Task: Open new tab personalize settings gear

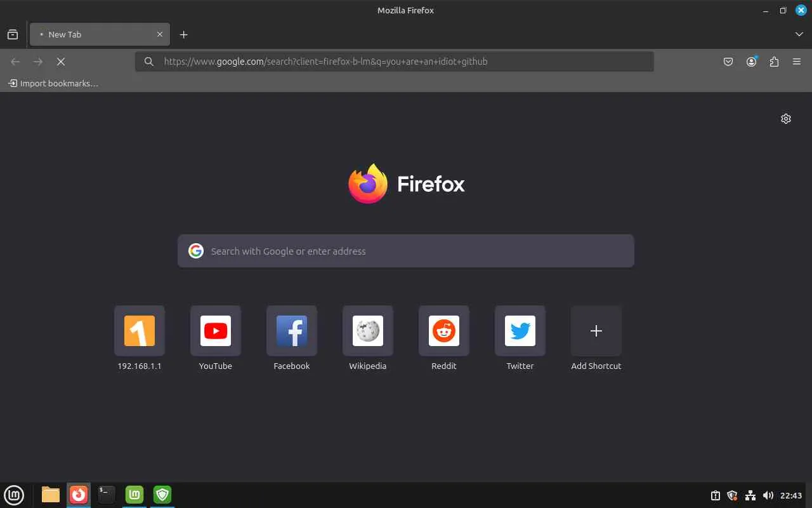Action: point(786,119)
